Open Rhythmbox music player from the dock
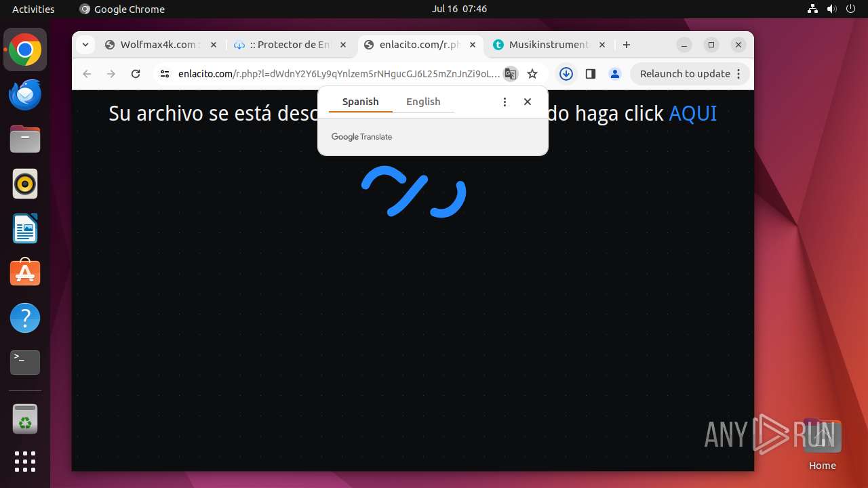The height and width of the screenshot is (488, 868). tap(25, 184)
